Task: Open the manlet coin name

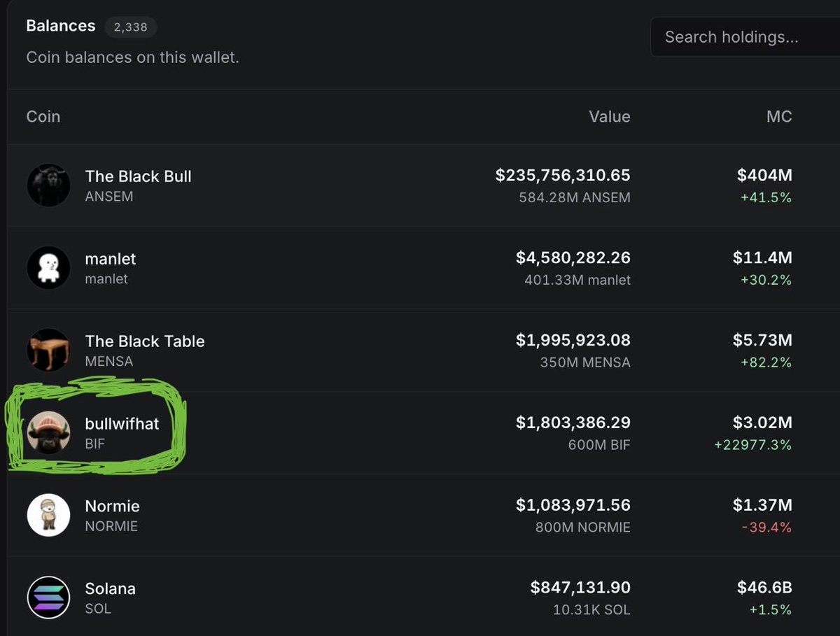Action: [110, 259]
